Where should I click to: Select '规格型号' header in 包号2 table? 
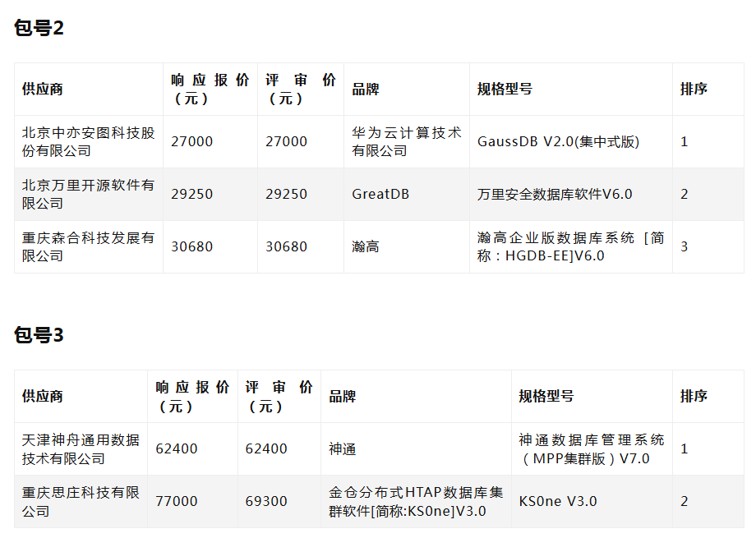pyautogui.click(x=505, y=90)
